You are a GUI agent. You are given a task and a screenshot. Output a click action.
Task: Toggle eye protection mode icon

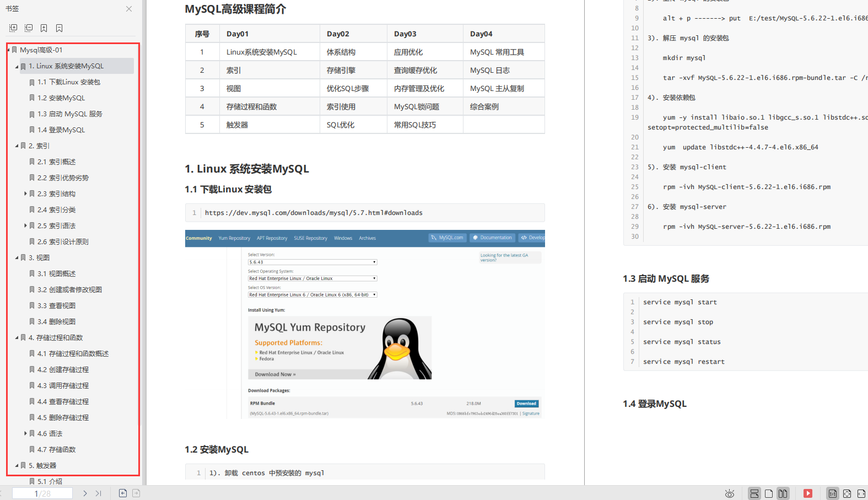pos(730,493)
